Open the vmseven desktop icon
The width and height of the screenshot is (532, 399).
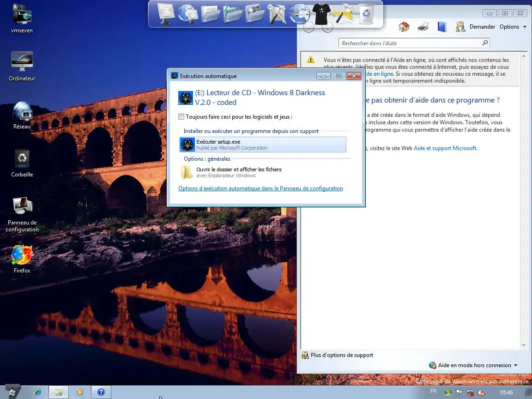click(22, 18)
